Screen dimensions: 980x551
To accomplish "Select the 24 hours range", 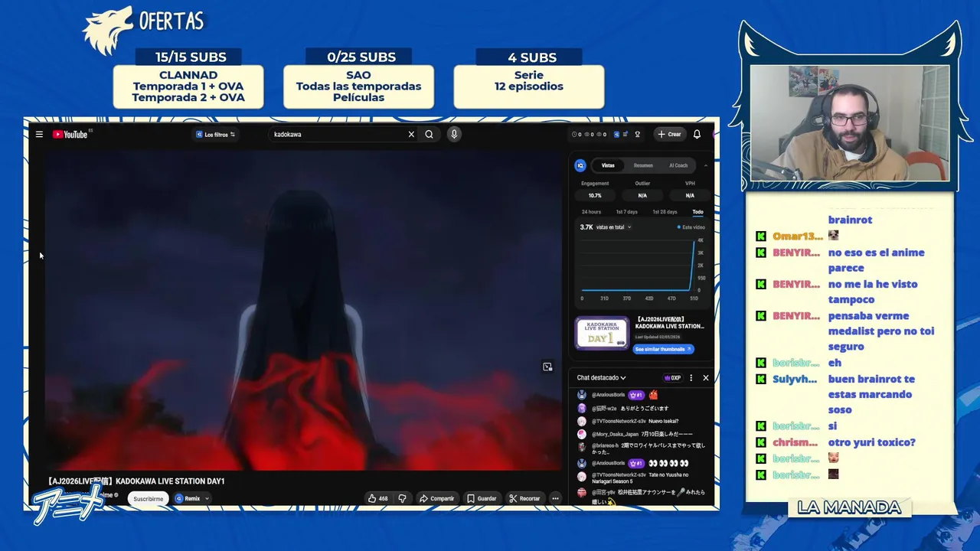I will pos(591,212).
